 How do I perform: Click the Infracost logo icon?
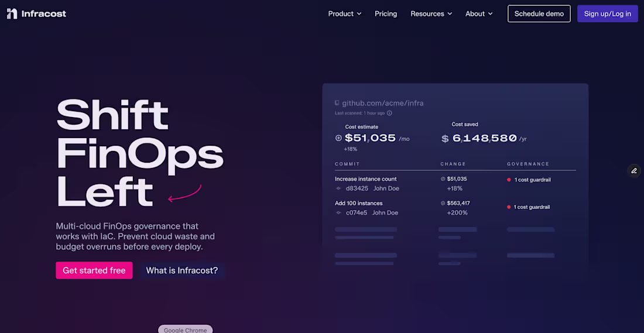pos(12,13)
